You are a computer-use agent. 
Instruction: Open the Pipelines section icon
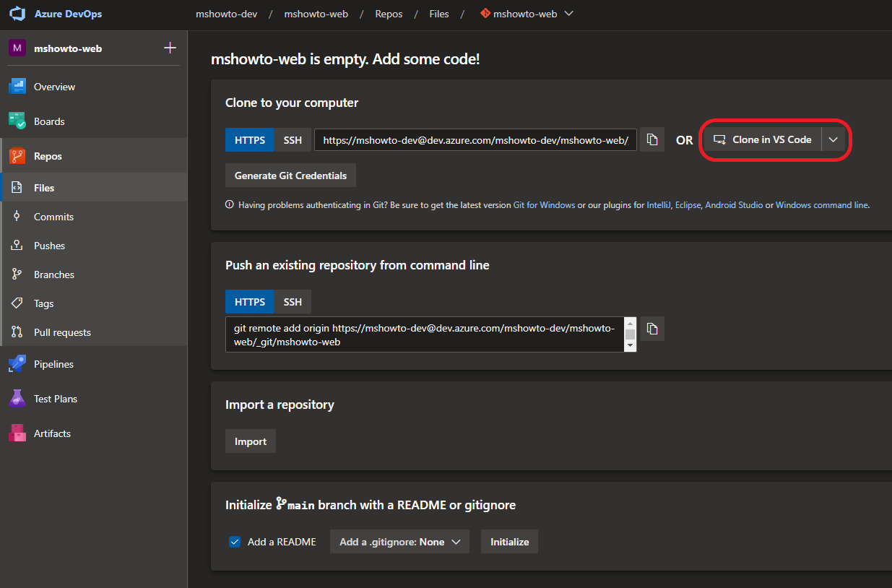point(17,364)
